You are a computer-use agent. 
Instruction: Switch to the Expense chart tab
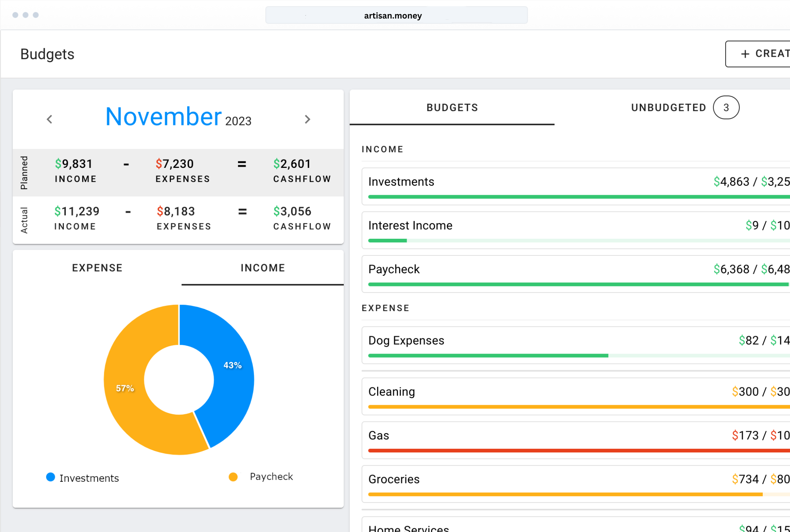[x=97, y=268]
